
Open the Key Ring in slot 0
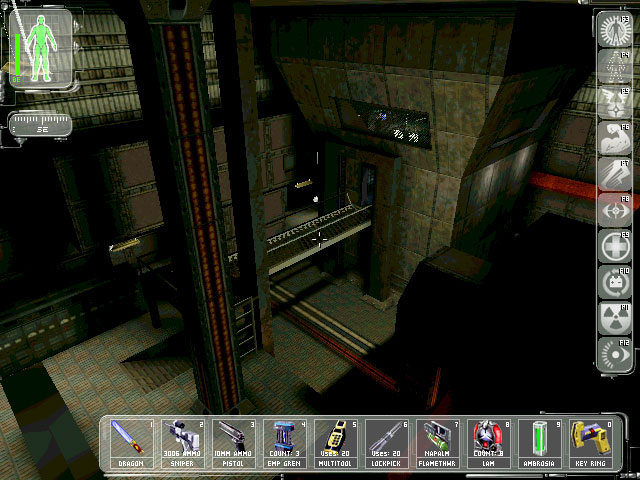[590, 444]
